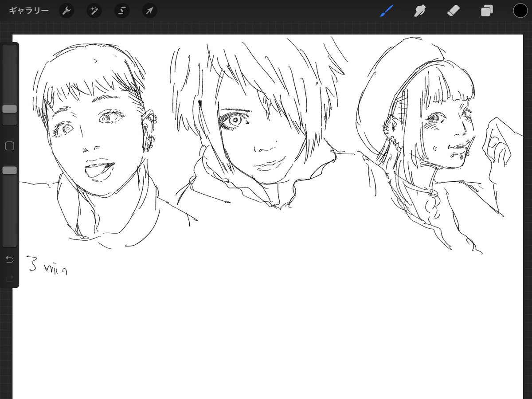The image size is (532, 399).
Task: Open the Adjustments magic wand menu
Action: [94, 11]
